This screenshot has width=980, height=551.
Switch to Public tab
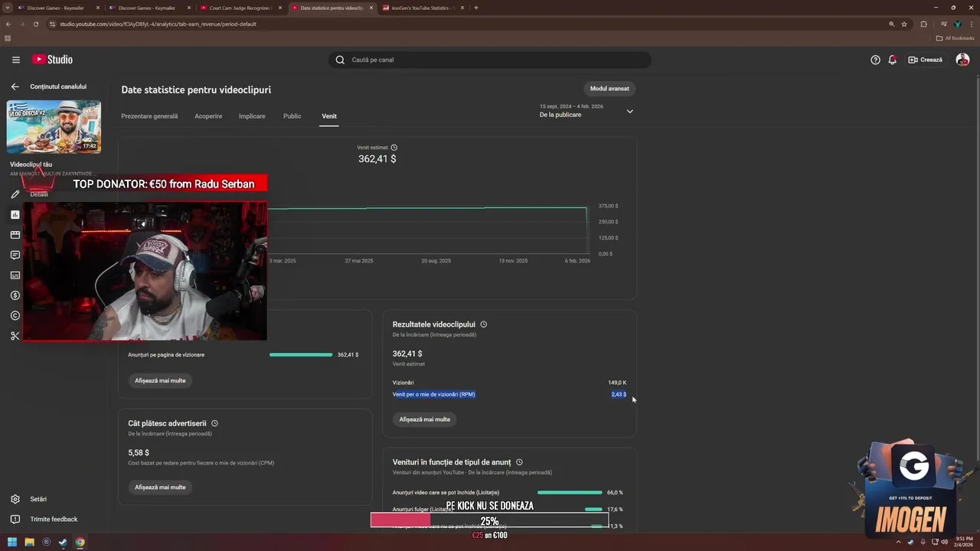click(x=292, y=116)
